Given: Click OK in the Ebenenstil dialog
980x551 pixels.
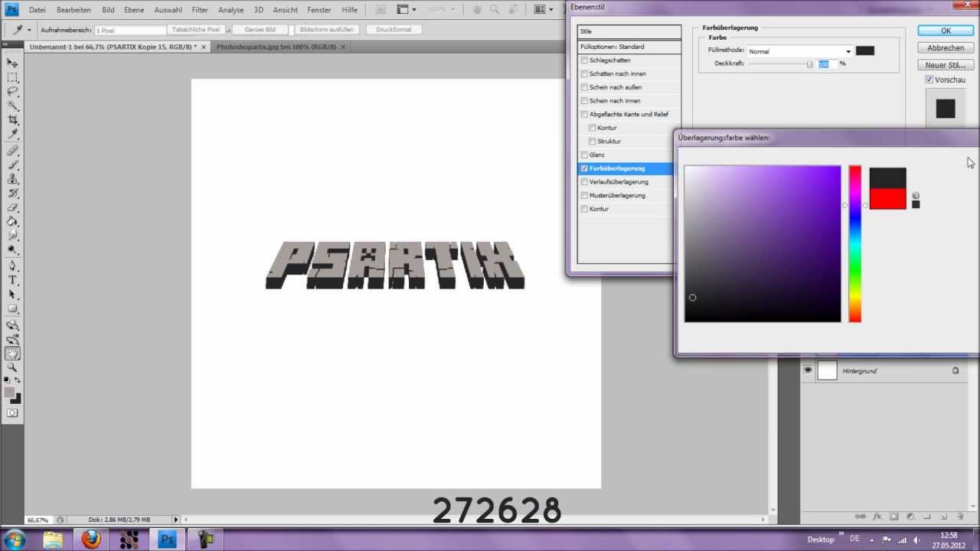Looking at the screenshot, I should pos(946,31).
